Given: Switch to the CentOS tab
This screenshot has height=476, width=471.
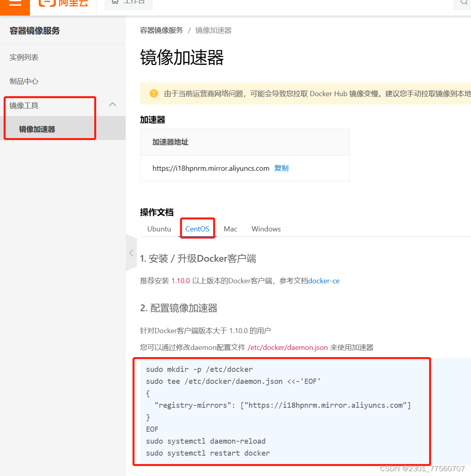Looking at the screenshot, I should point(198,229).
